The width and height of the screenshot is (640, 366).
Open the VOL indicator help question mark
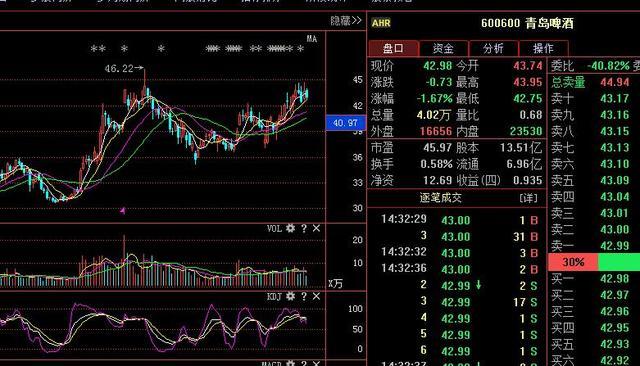point(304,228)
